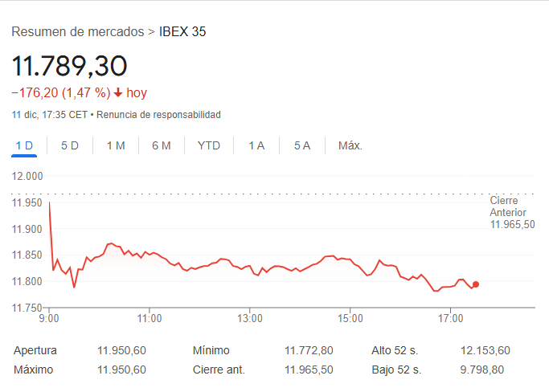Open the 5 A time range tab

(302, 145)
